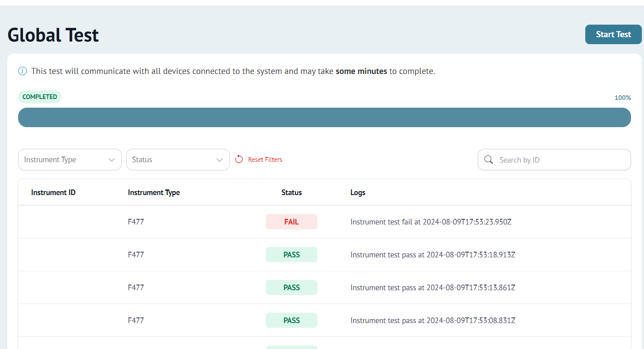Select the log ending in 17:53:23.950Z
This screenshot has width=644, height=349.
pos(431,222)
